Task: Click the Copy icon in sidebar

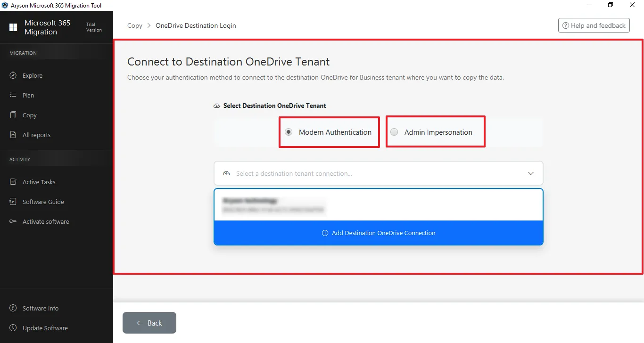Action: 13,115
